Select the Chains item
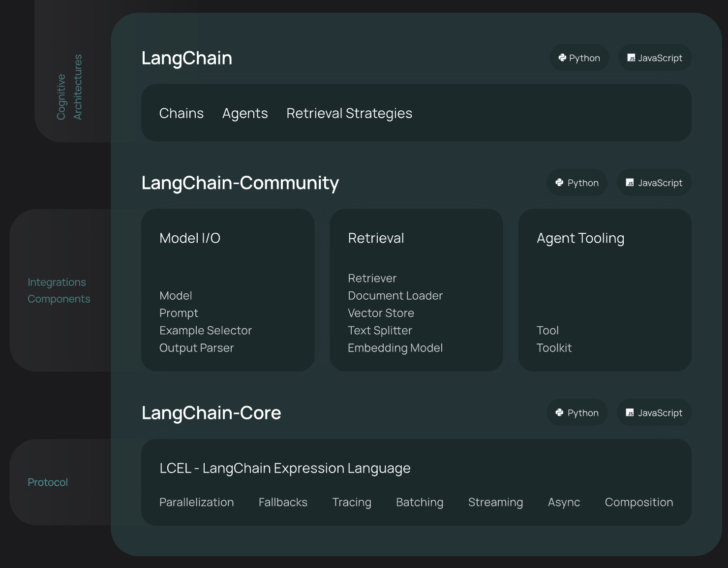728x568 pixels. pyautogui.click(x=182, y=113)
